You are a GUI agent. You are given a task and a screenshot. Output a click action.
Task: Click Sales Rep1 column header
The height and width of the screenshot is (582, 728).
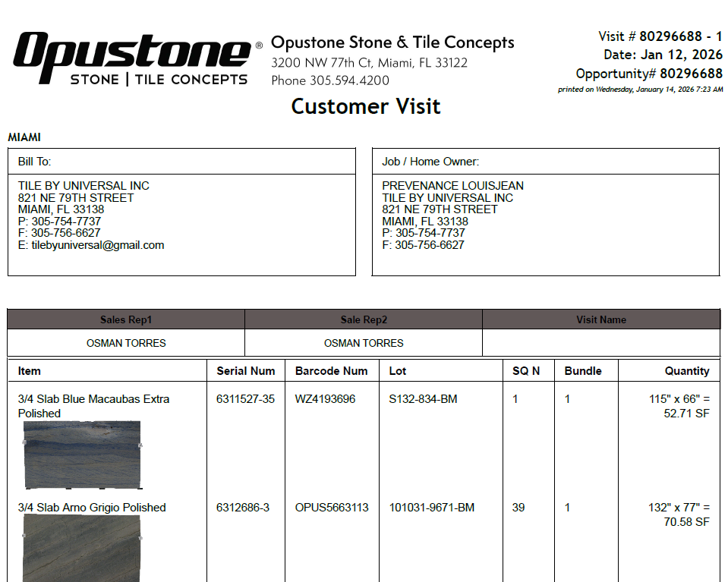(126, 319)
